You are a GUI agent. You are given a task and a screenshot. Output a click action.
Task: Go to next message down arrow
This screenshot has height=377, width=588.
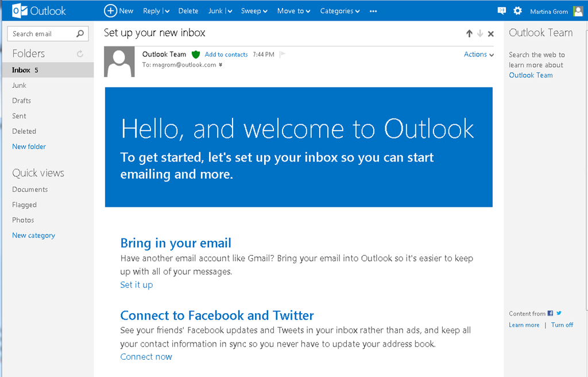click(x=480, y=34)
